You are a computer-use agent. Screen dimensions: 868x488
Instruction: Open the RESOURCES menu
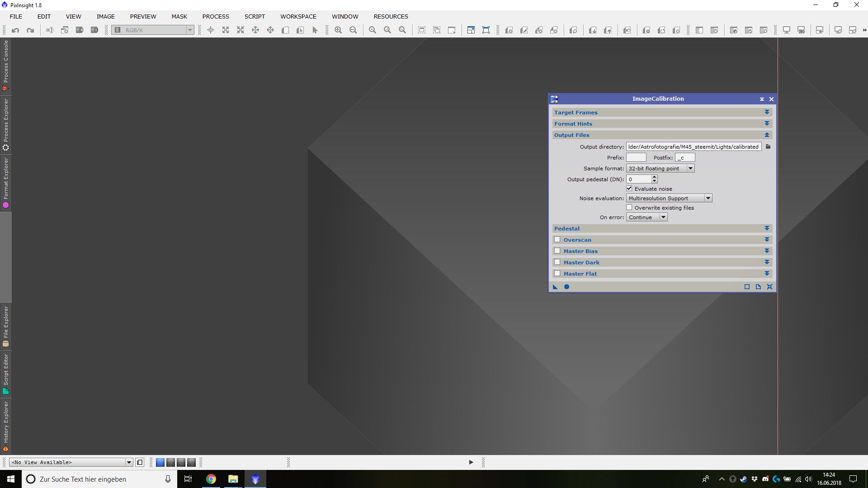pyautogui.click(x=391, y=16)
